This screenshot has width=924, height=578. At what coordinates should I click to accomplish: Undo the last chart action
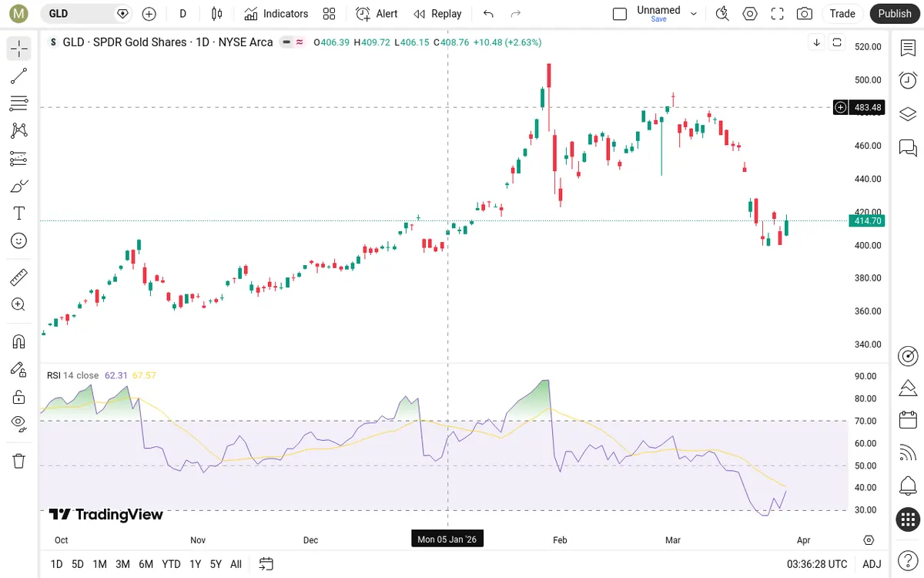pos(488,13)
